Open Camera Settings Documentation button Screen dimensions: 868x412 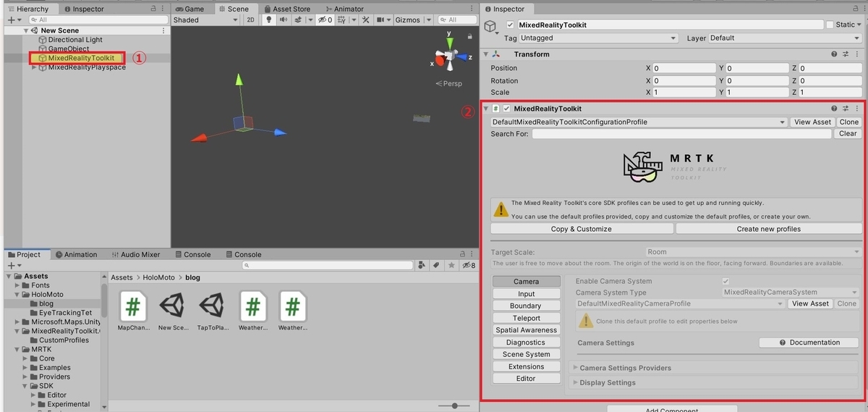809,342
